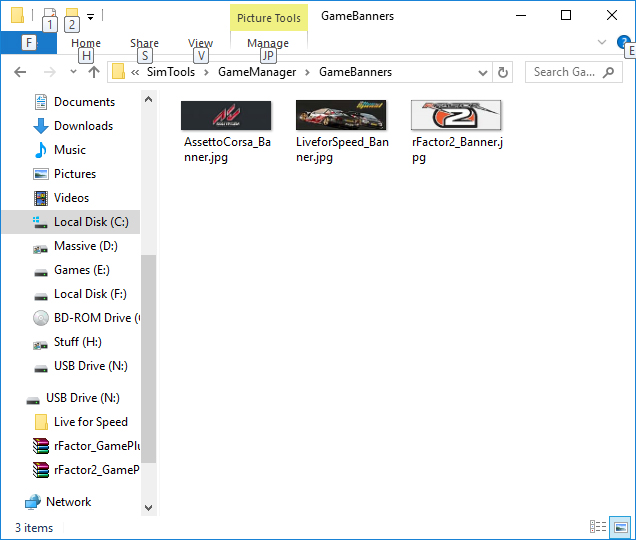Select Local Disk (F:) drive
The height and width of the screenshot is (540, 636).
(x=90, y=294)
